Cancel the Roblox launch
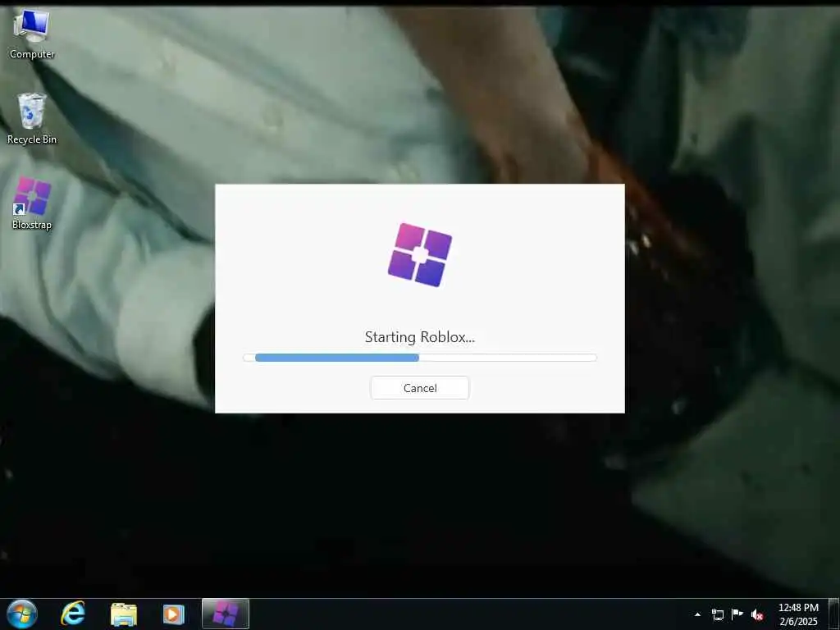 click(419, 388)
